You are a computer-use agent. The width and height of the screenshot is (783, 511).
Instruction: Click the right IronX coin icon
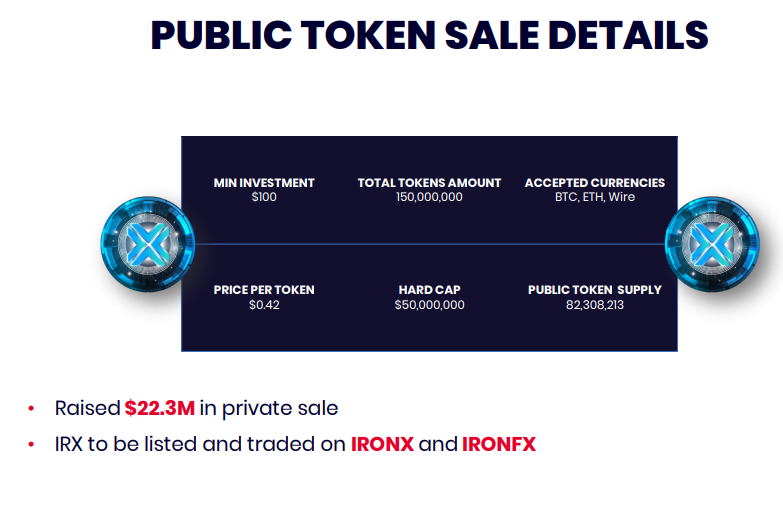pyautogui.click(x=712, y=244)
